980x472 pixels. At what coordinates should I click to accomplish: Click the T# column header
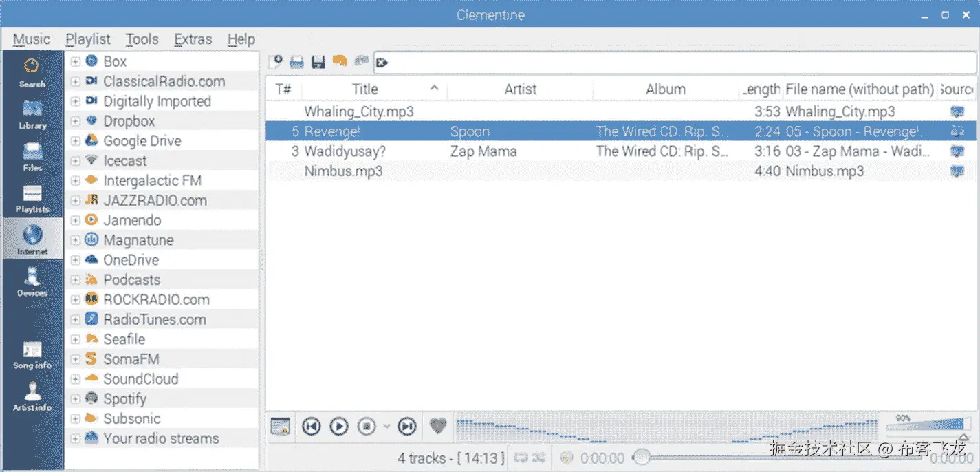coord(283,89)
